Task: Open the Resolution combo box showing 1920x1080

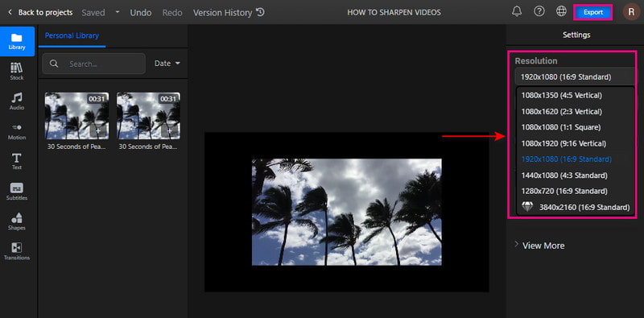Action: [575, 76]
